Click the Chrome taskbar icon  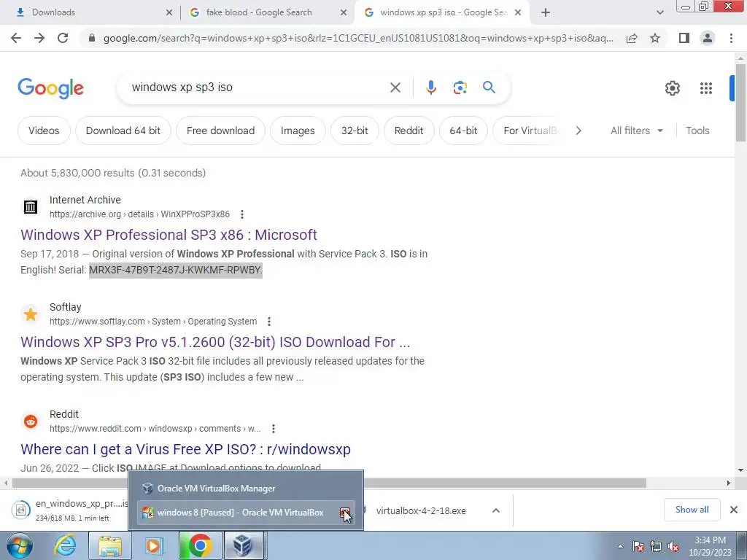click(x=200, y=545)
